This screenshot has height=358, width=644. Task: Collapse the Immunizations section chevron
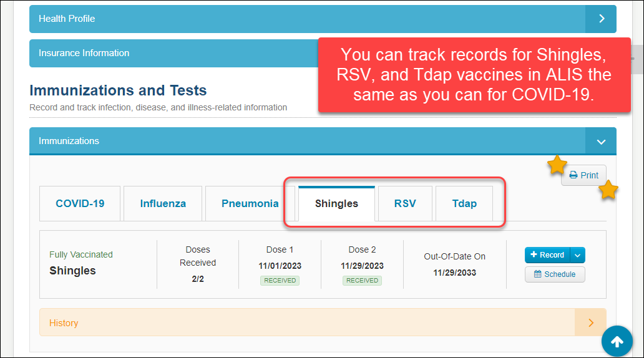point(601,142)
